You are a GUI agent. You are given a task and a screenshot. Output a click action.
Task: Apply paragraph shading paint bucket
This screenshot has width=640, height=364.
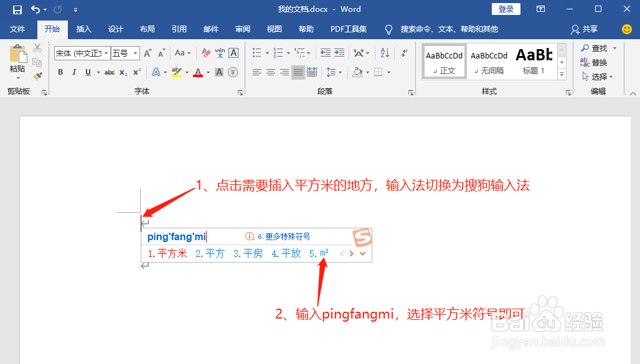pos(357,72)
